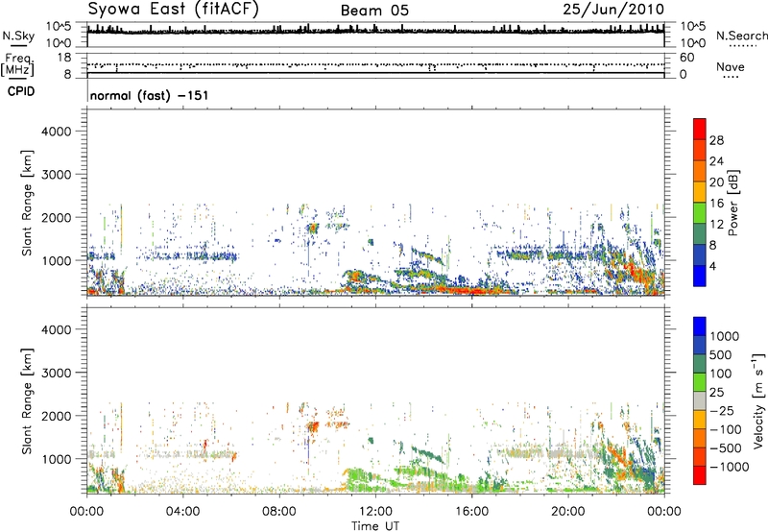The height and width of the screenshot is (532, 768).
Task: Click the "12:00" time tick label
Action: pyautogui.click(x=375, y=512)
